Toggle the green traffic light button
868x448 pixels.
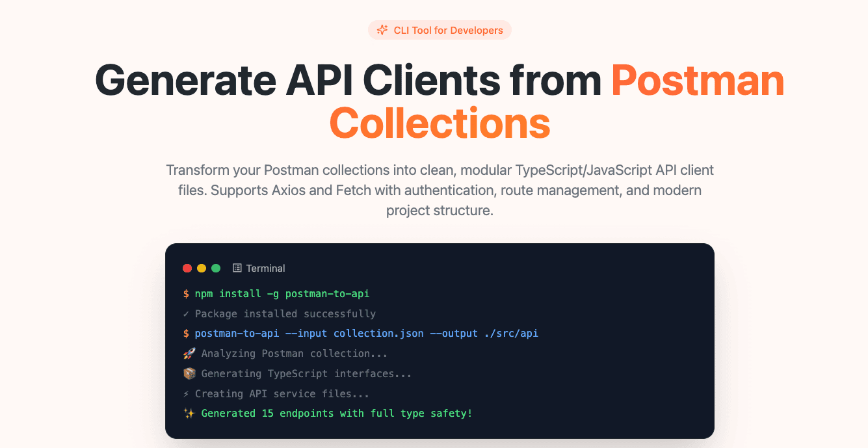coord(215,268)
